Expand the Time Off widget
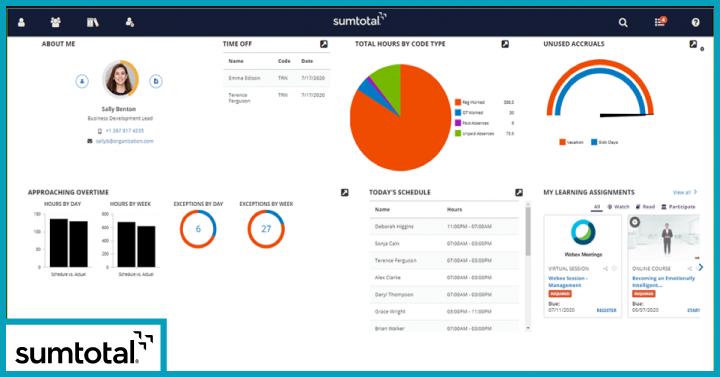 [x=324, y=44]
